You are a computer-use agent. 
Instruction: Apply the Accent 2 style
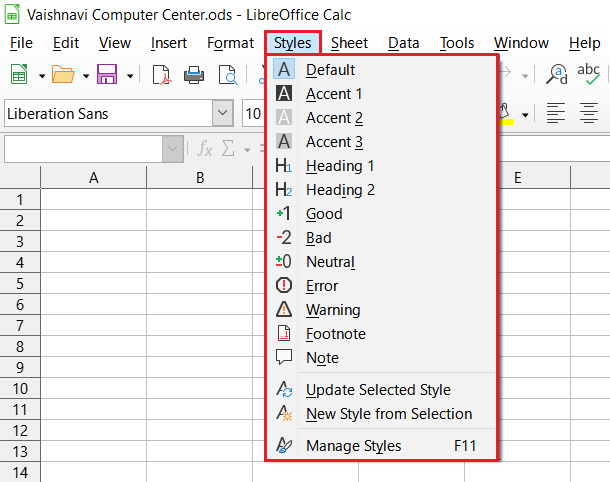coord(381,117)
